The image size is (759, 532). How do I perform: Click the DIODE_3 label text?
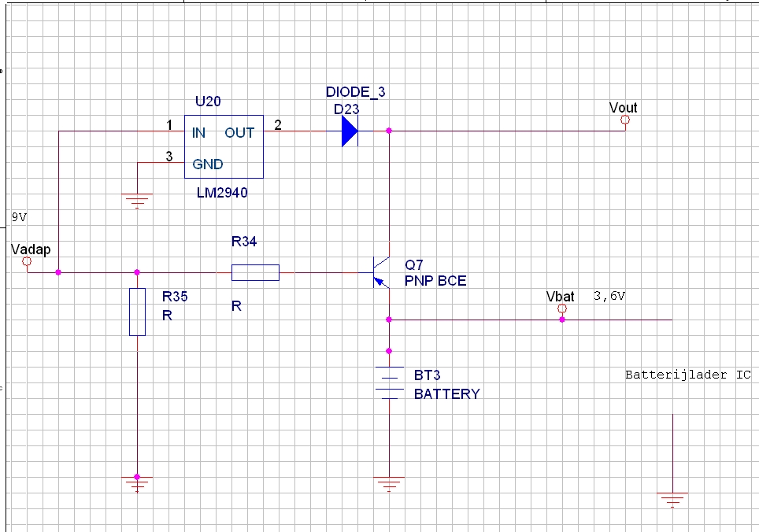click(x=355, y=92)
